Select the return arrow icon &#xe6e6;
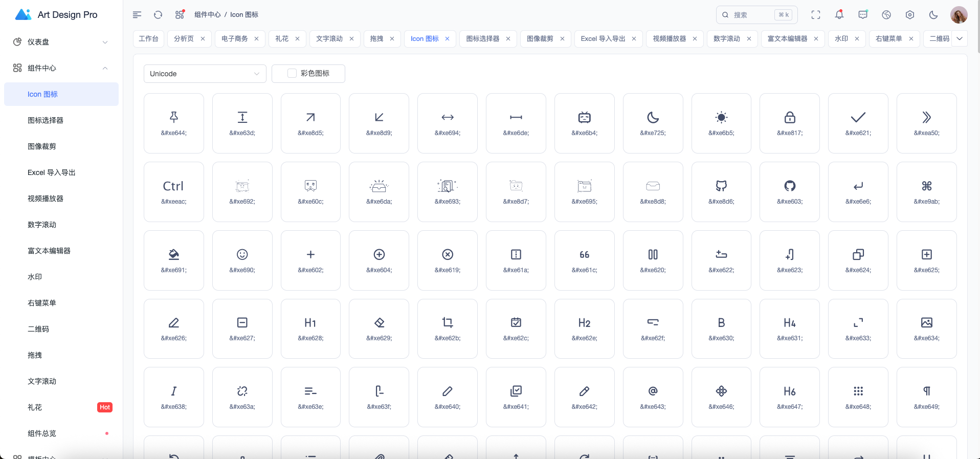980x459 pixels. coord(858,192)
